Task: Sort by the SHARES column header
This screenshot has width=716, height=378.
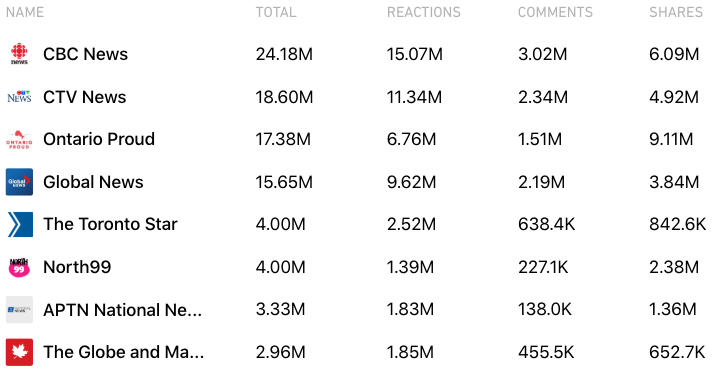Action: point(676,12)
